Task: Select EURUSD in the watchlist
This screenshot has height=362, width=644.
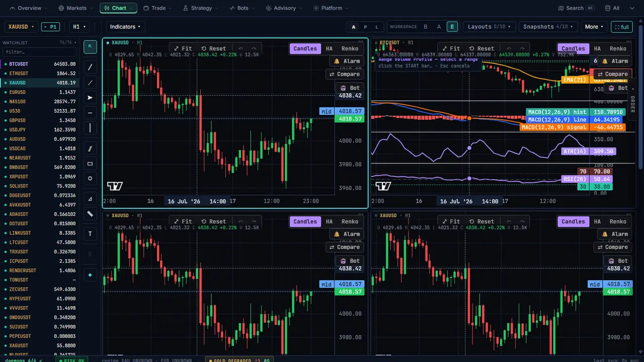Action: pos(40,92)
